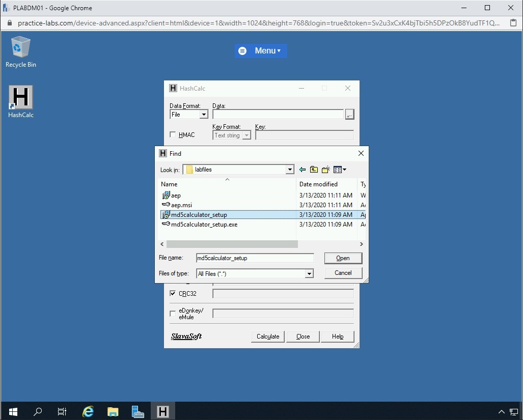
Task: Expand the Files of type dropdown
Action: 309,274
